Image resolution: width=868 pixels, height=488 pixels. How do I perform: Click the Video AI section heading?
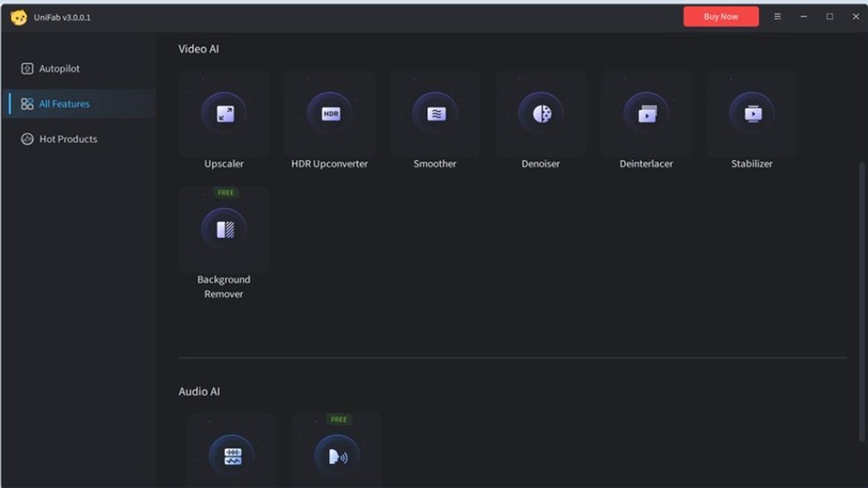pyautogui.click(x=199, y=49)
